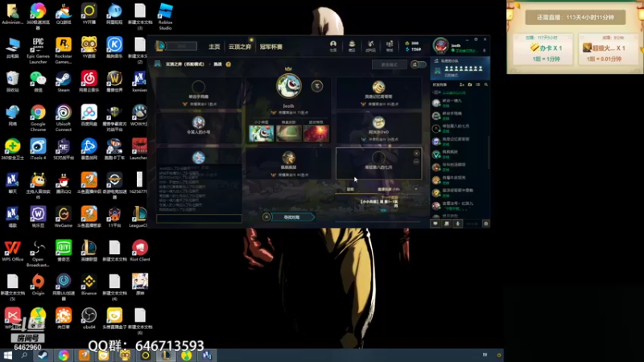
Task: Click the friends list vertical scrollbar
Action: click(x=489, y=152)
